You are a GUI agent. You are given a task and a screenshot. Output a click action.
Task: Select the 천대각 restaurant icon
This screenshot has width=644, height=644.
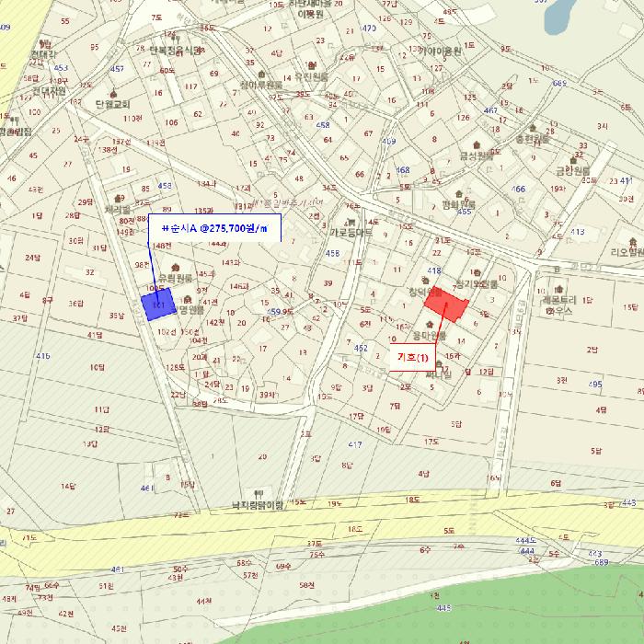coord(44,44)
